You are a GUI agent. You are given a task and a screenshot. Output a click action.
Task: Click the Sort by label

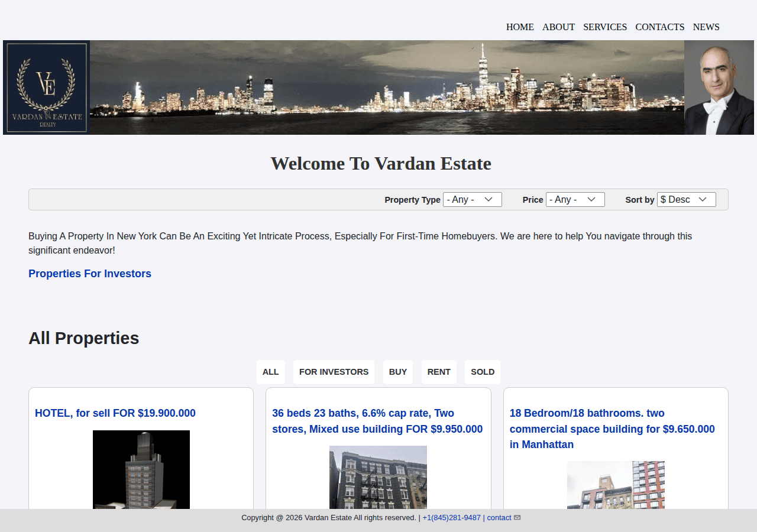point(640,200)
